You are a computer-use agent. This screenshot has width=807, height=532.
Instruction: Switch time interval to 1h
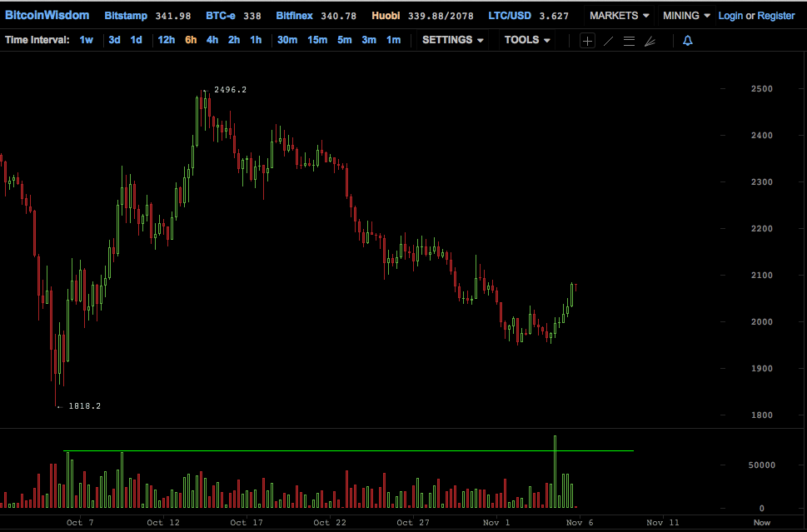[x=256, y=40]
